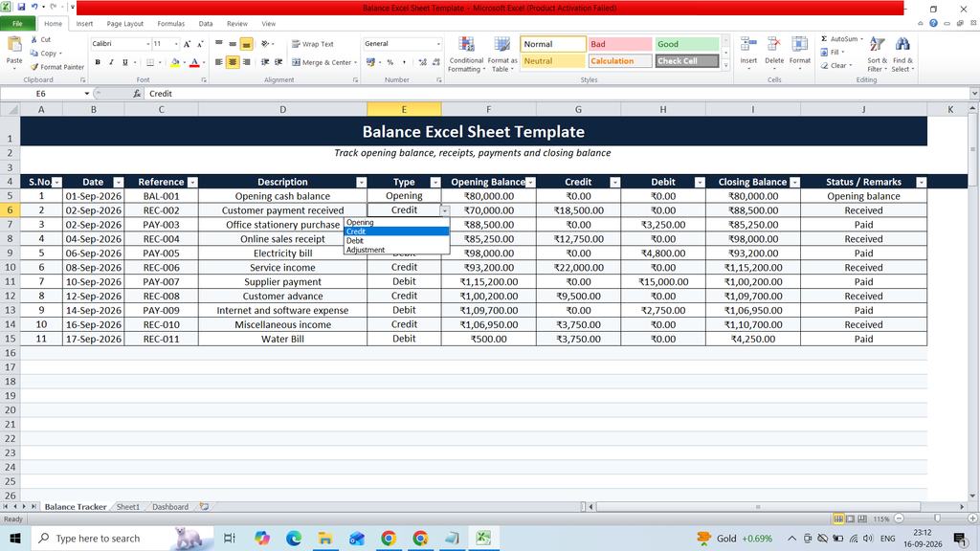Screen dimensions: 980x551
Task: Choose Opening in the dropdown list
Action: point(396,222)
